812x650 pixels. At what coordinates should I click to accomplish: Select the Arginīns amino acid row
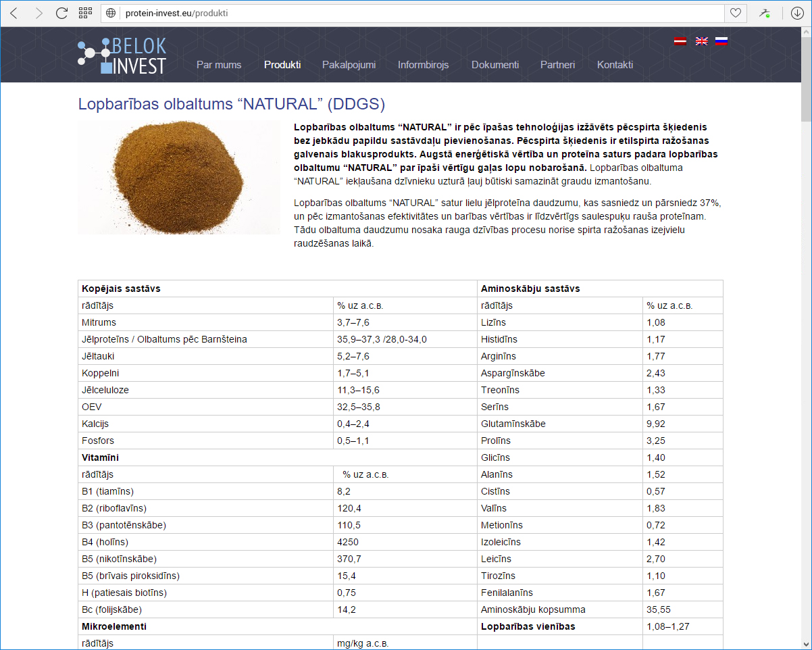[600, 356]
